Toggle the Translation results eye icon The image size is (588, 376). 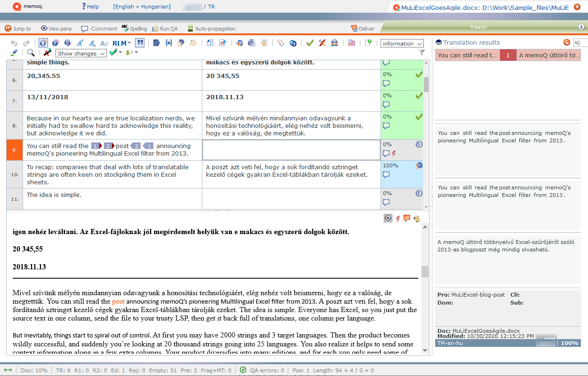click(x=438, y=42)
